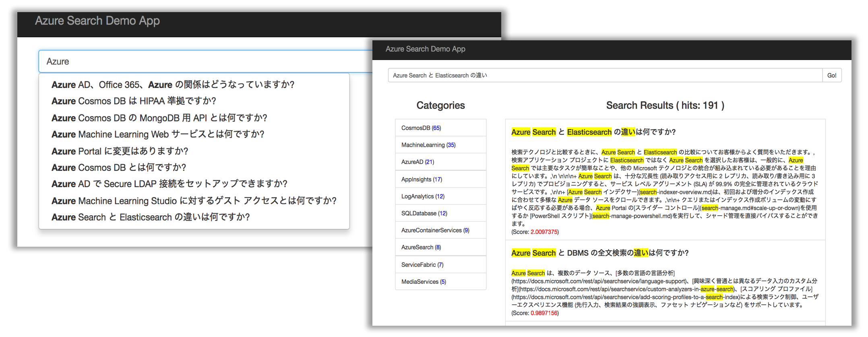Viewport: 868px width, 337px height.
Task: Open 'Azure Search Demo App' title in front window
Action: pos(426,49)
